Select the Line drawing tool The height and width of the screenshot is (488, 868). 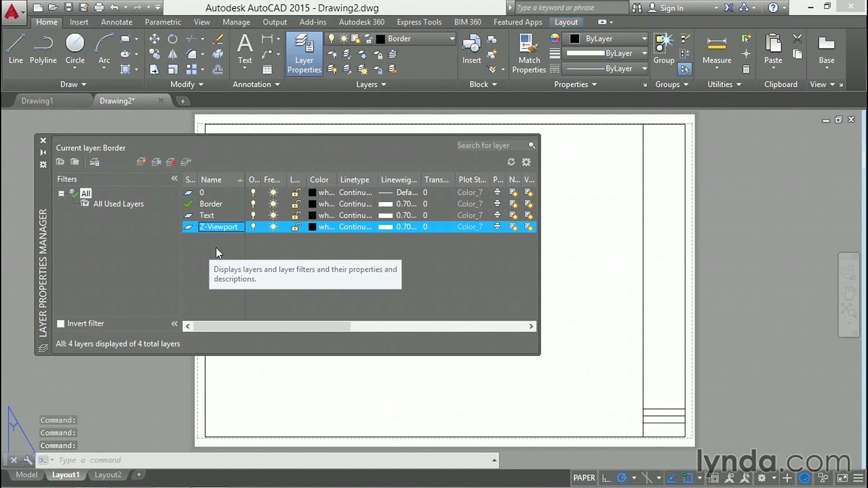(x=16, y=50)
